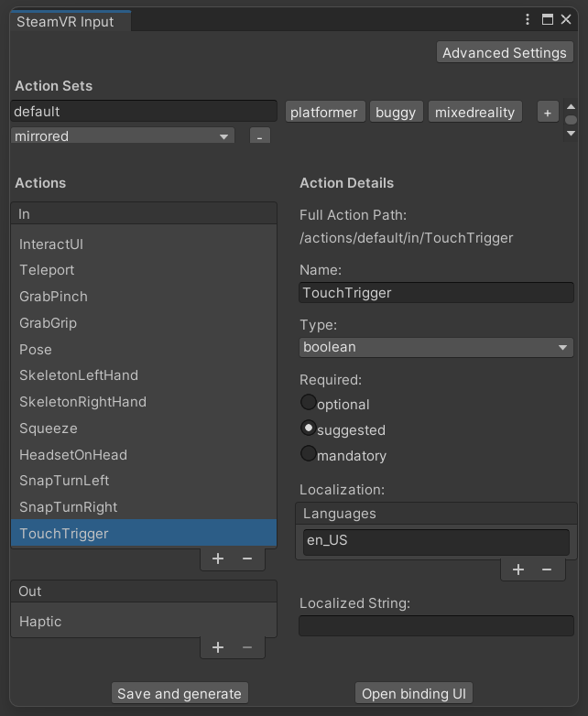Click the action sets scroll down arrow
588x716 pixels.
pyautogui.click(x=571, y=134)
